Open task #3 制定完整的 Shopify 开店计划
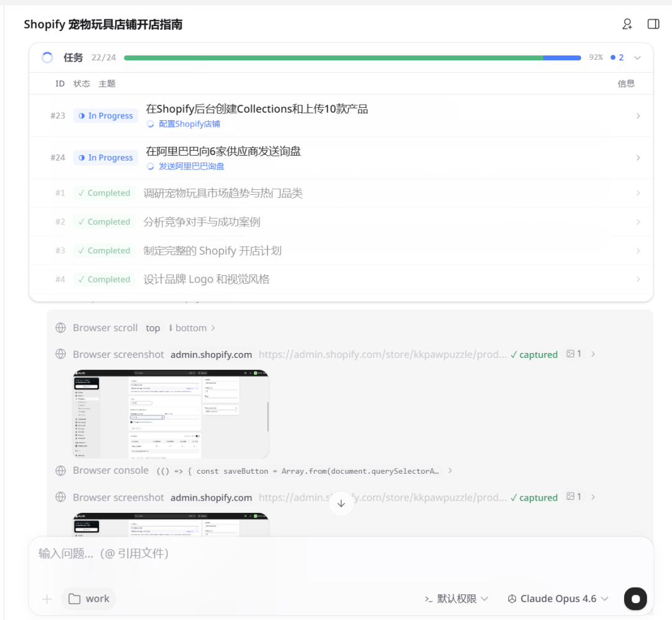Viewport: 672px width, 620px height. coord(341,250)
